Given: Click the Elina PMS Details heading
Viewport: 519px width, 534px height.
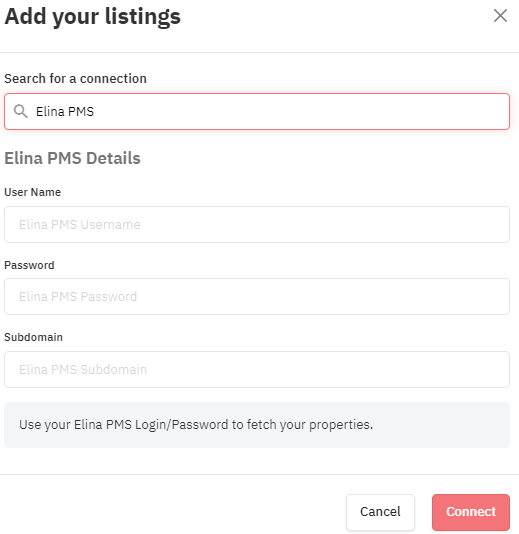Looking at the screenshot, I should [x=72, y=158].
